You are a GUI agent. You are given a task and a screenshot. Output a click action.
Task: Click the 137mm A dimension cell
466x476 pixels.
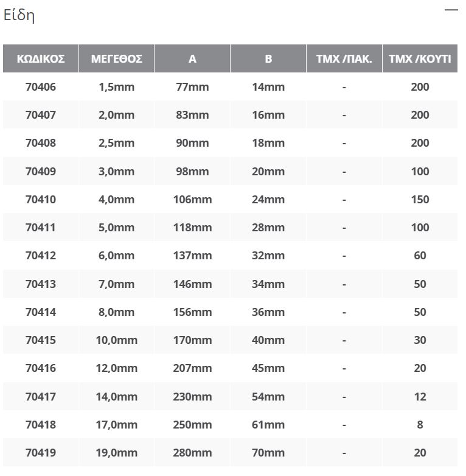coord(192,256)
